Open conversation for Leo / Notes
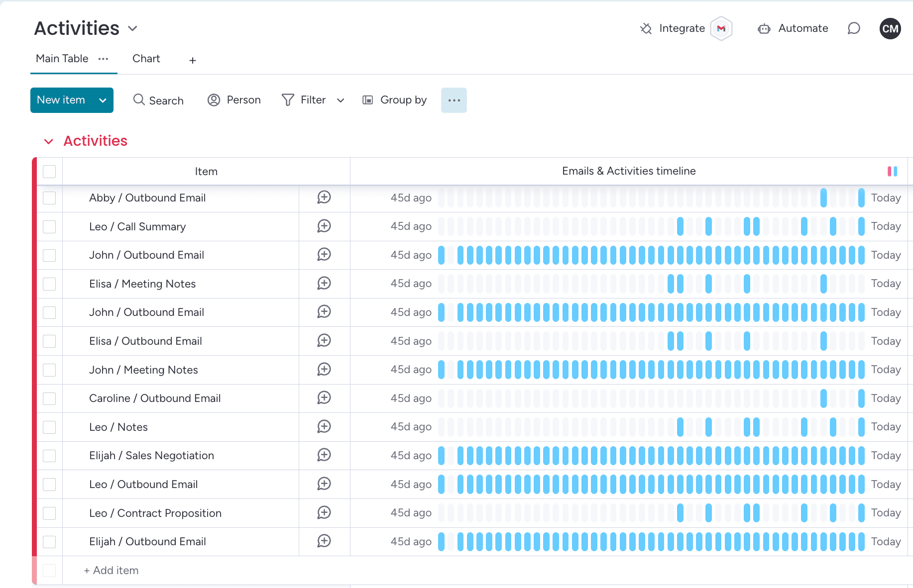 click(x=324, y=427)
